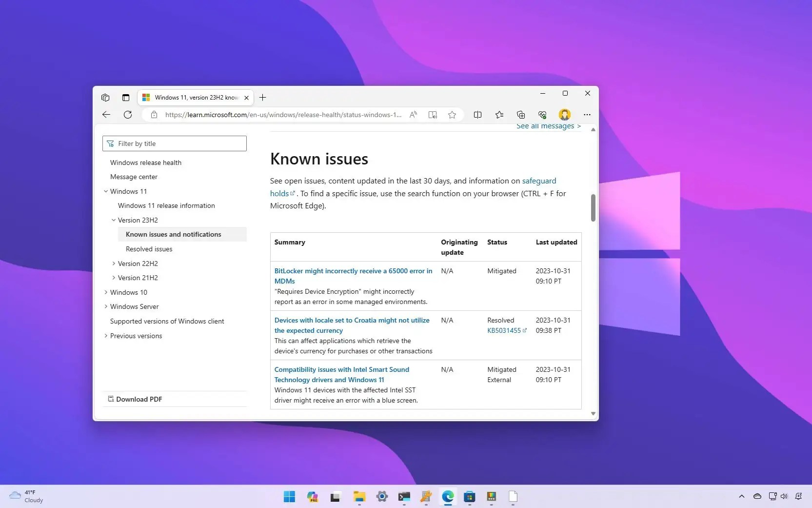Viewport: 812px width, 508px height.
Task: Open split screen view in Edge
Action: tap(477, 115)
